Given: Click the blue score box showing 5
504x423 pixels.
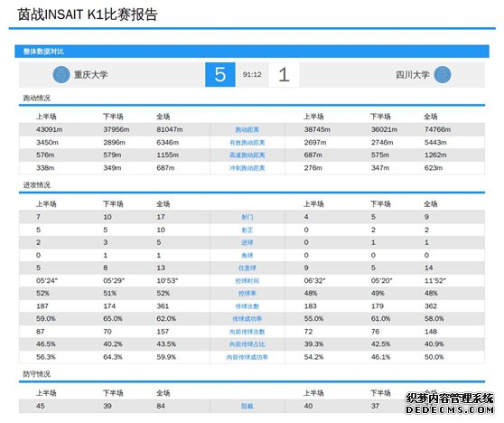Looking at the screenshot, I should (x=220, y=75).
